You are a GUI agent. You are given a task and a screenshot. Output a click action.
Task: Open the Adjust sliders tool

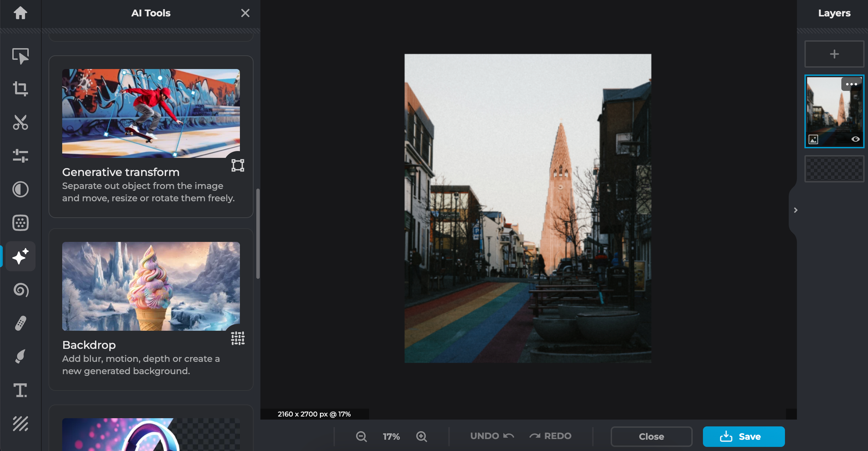tap(21, 156)
